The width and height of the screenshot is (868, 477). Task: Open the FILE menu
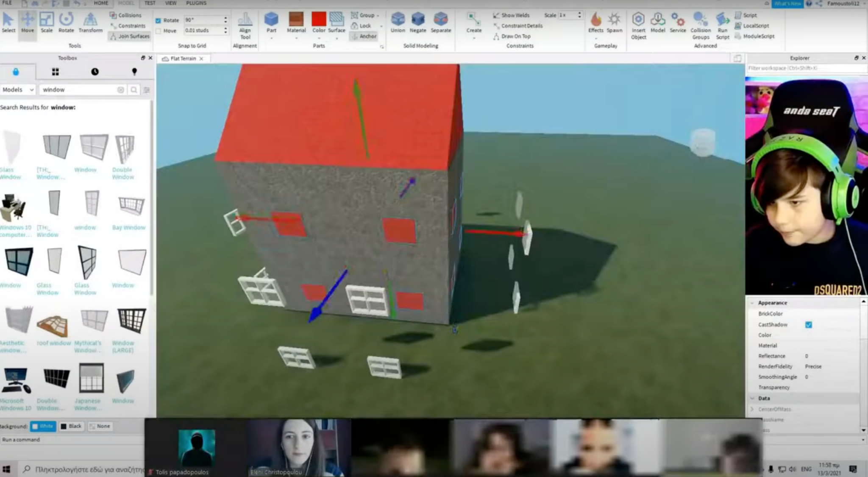pos(7,3)
